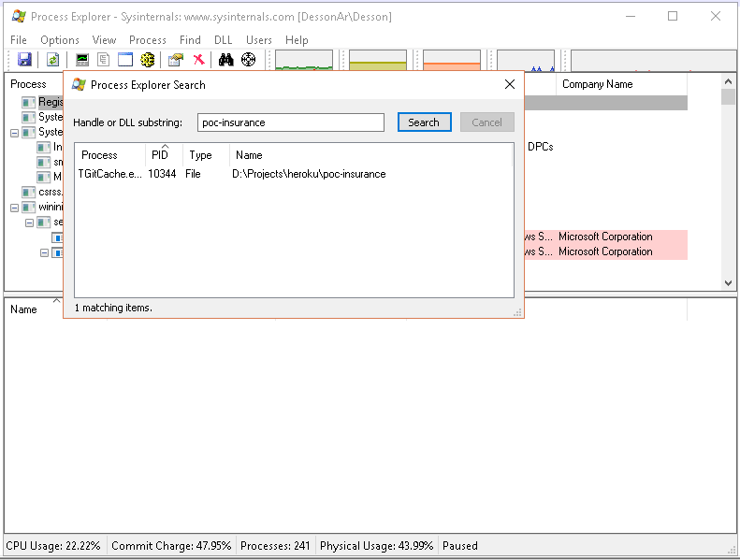Click the binoculars Find icon
740x560 pixels.
(x=225, y=60)
